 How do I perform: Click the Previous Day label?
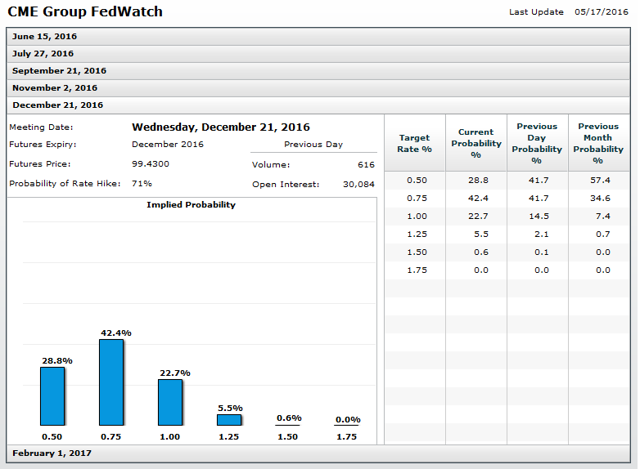[x=313, y=144]
